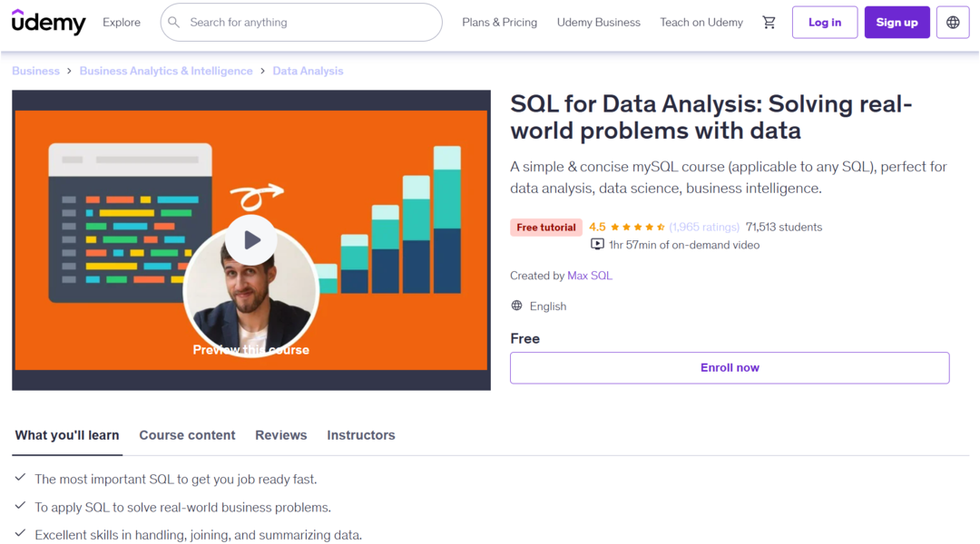Screen dimensions: 980x544
Task: Click the search magnifier icon
Action: point(176,23)
